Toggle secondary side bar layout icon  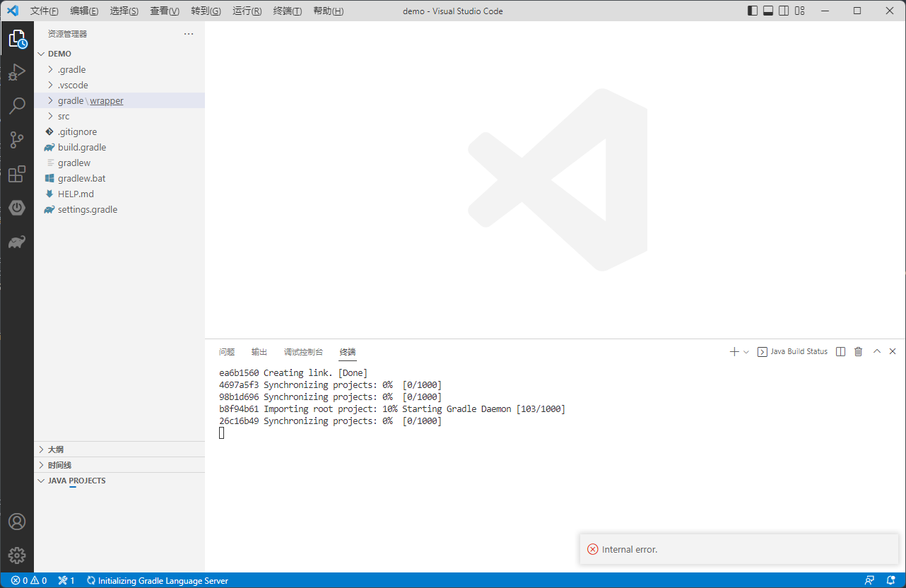click(784, 11)
